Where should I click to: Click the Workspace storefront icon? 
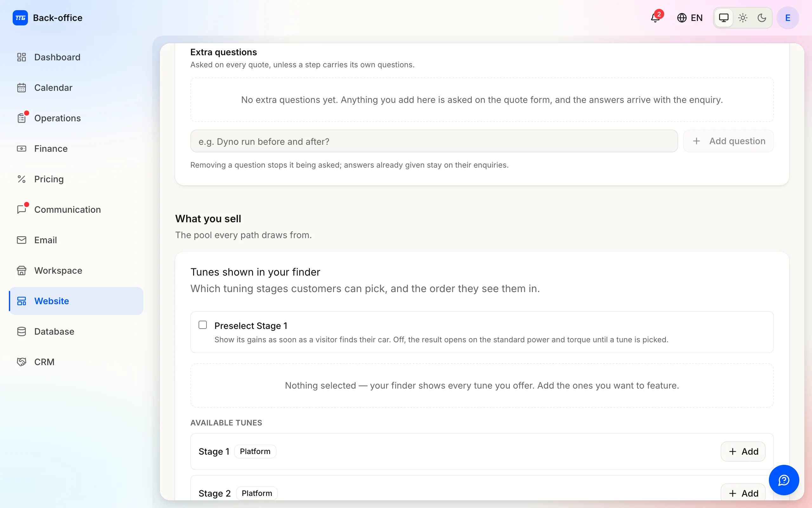coord(22,271)
